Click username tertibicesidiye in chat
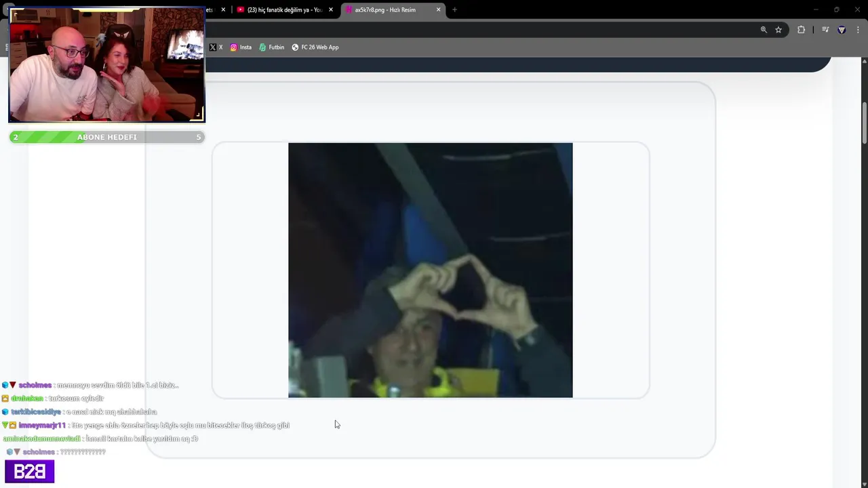The image size is (868, 488). 36,412
